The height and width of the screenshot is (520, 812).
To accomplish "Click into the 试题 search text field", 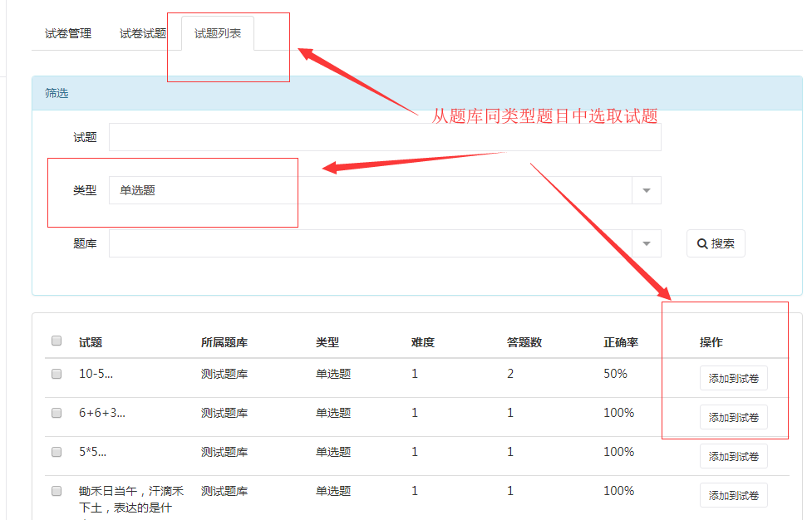I will tap(385, 137).
